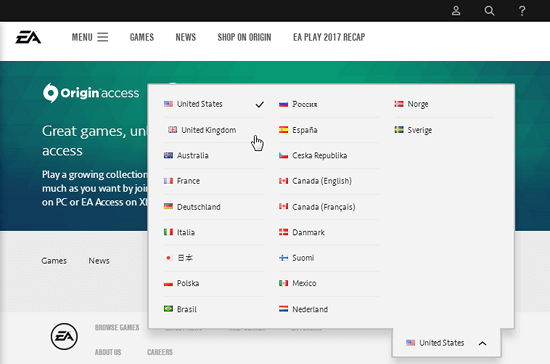The height and width of the screenshot is (364, 550).
Task: Choose the Japanese language region
Action: (214, 258)
